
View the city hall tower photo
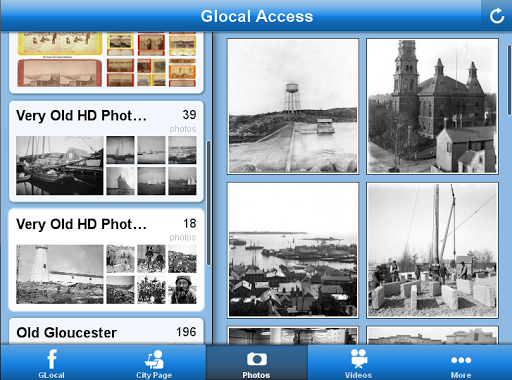point(432,106)
